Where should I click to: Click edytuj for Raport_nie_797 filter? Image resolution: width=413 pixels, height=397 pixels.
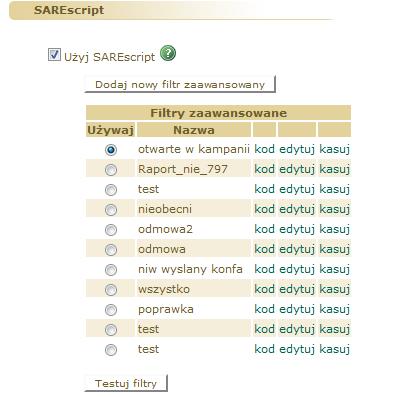[297, 170]
